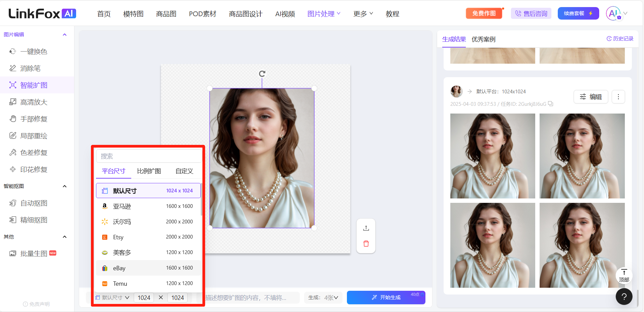Click the 编辑 edit button
Image resolution: width=644 pixels, height=312 pixels.
(591, 97)
